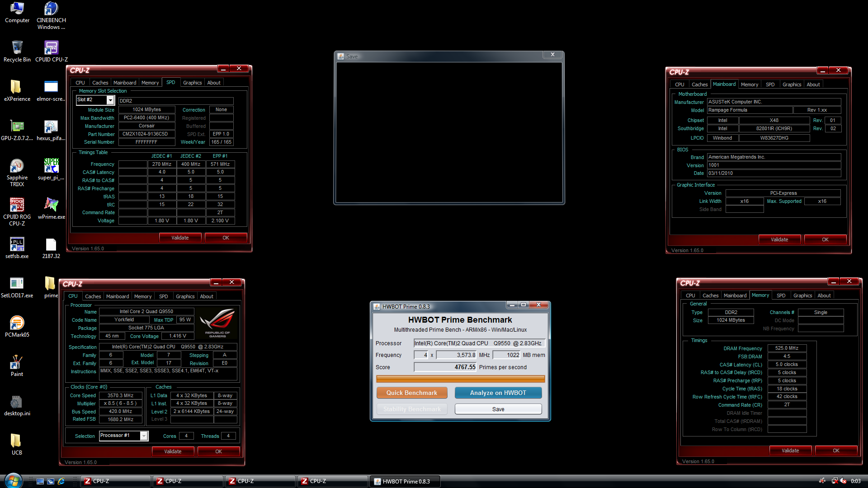
Task: Click Validate in SPD CPU-Z window
Action: [x=180, y=238]
